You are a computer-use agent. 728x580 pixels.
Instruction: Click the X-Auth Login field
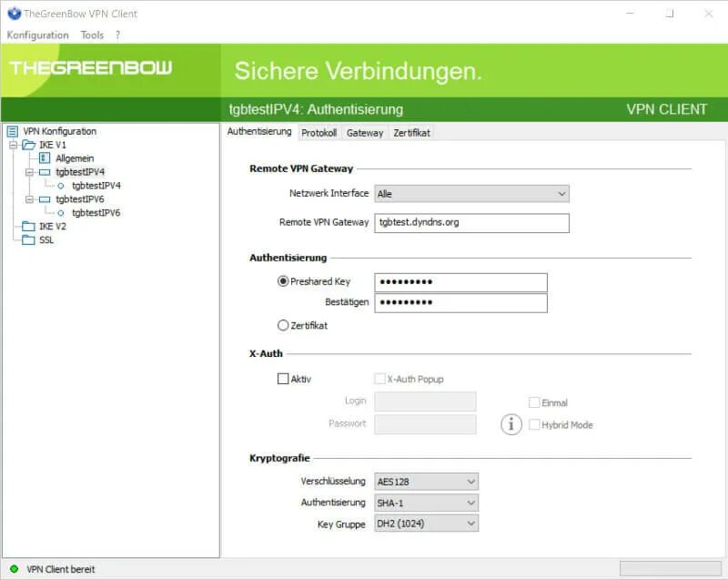click(x=425, y=402)
